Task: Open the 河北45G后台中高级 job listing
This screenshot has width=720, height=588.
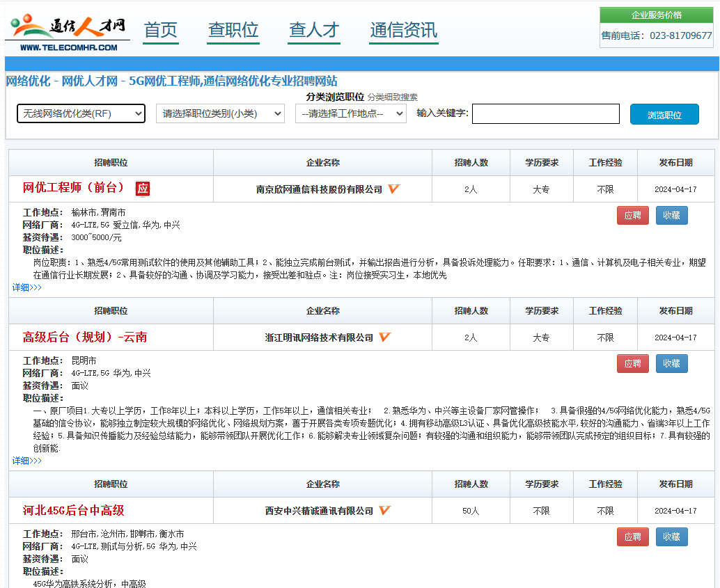Action: coord(72,510)
